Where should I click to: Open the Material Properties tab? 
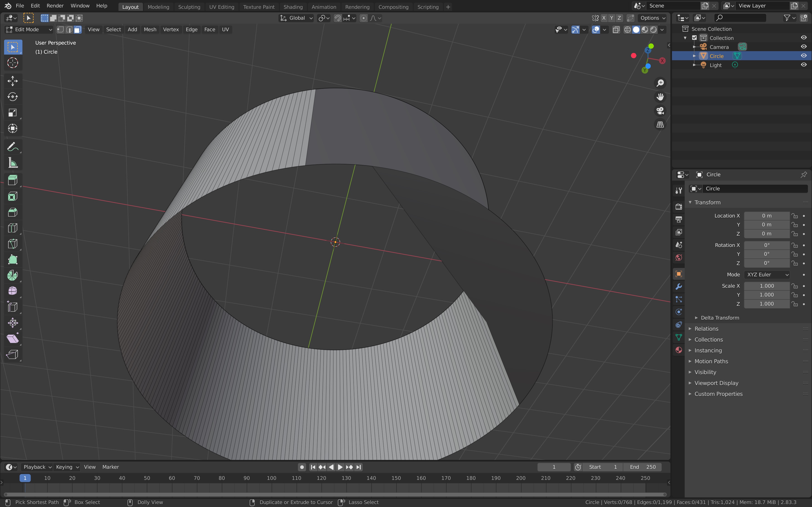[x=679, y=350]
